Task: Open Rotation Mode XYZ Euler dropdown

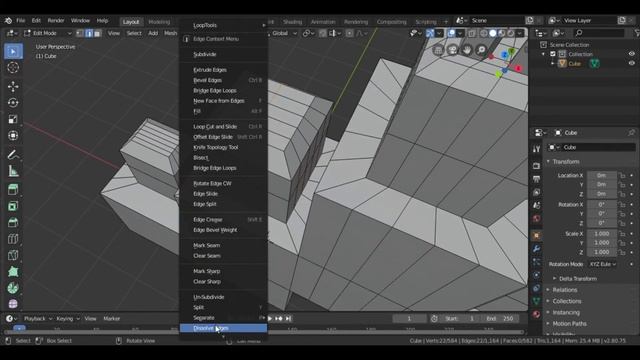Action: (602, 264)
